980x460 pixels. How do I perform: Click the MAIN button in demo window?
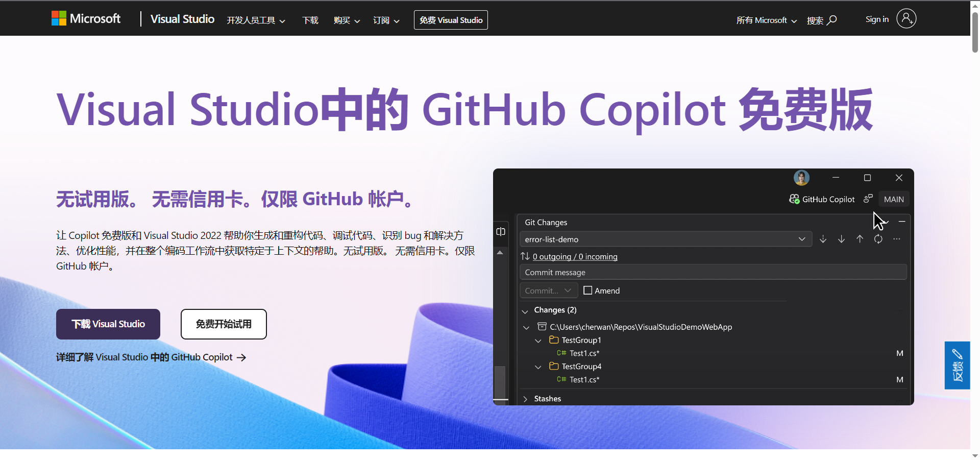tap(894, 199)
